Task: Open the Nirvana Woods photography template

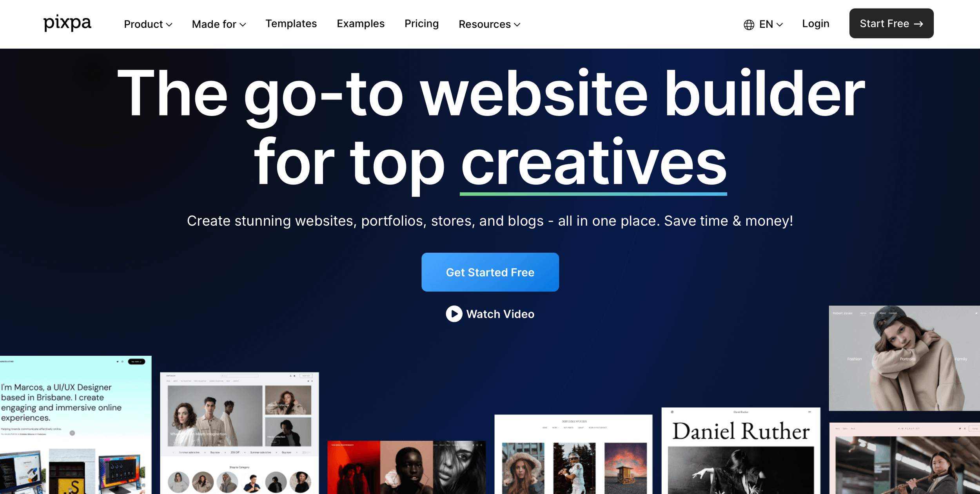Action: point(573,454)
